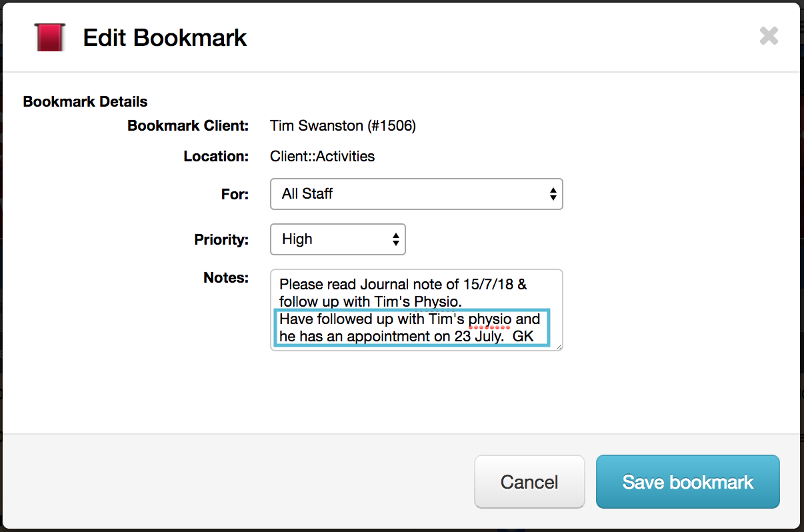
Task: Click the Client::Activities location text
Action: click(322, 156)
